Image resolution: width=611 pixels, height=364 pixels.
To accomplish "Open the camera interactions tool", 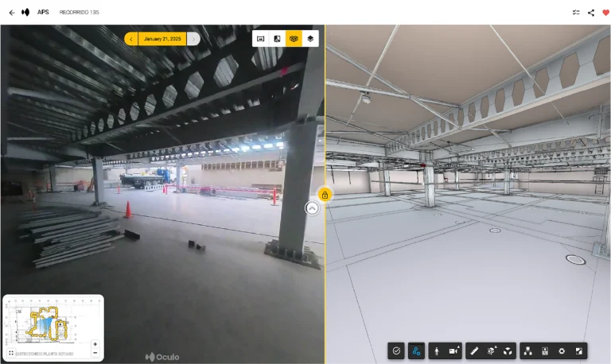I will [453, 351].
